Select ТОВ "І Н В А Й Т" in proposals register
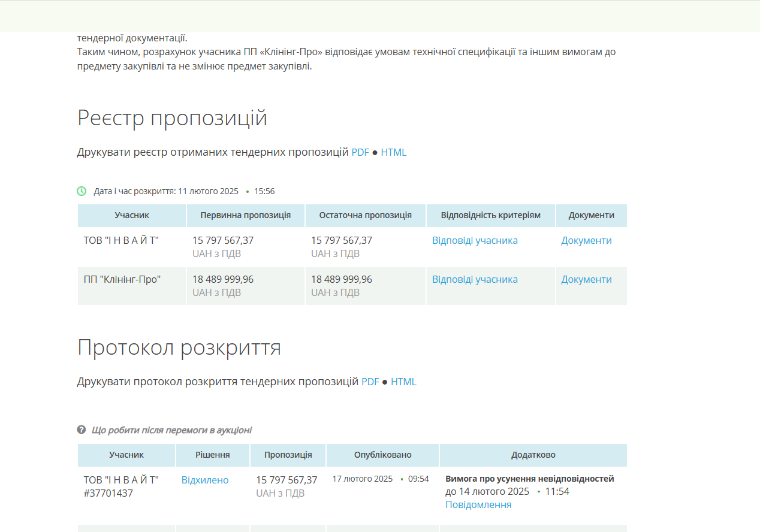Screen dimensions: 760x532 coord(121,240)
